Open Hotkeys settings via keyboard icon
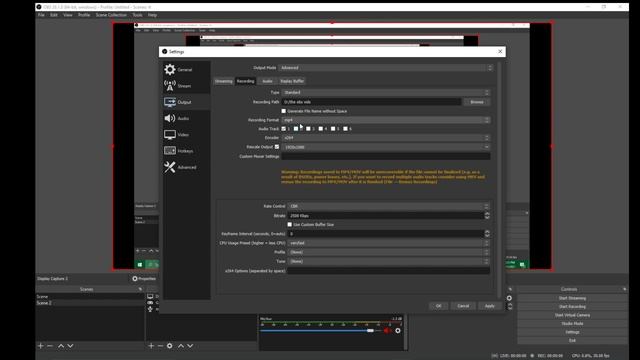 click(x=170, y=151)
